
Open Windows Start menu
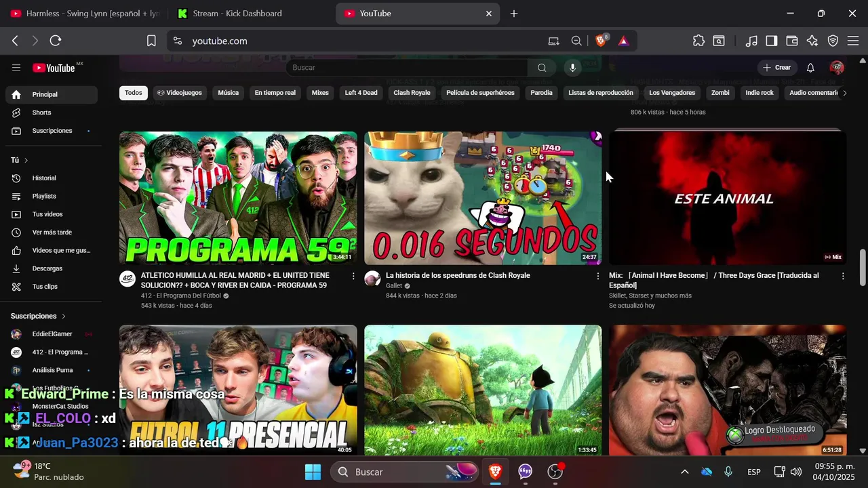click(313, 472)
